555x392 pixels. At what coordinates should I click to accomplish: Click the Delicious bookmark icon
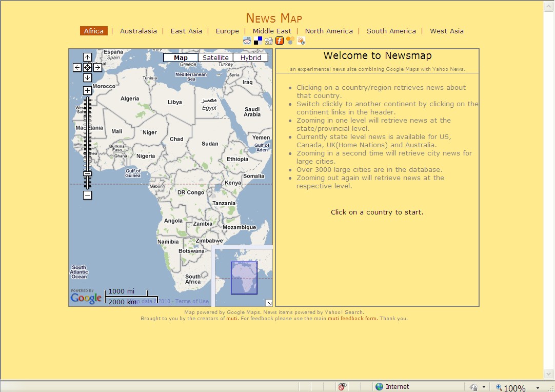pyautogui.click(x=257, y=41)
